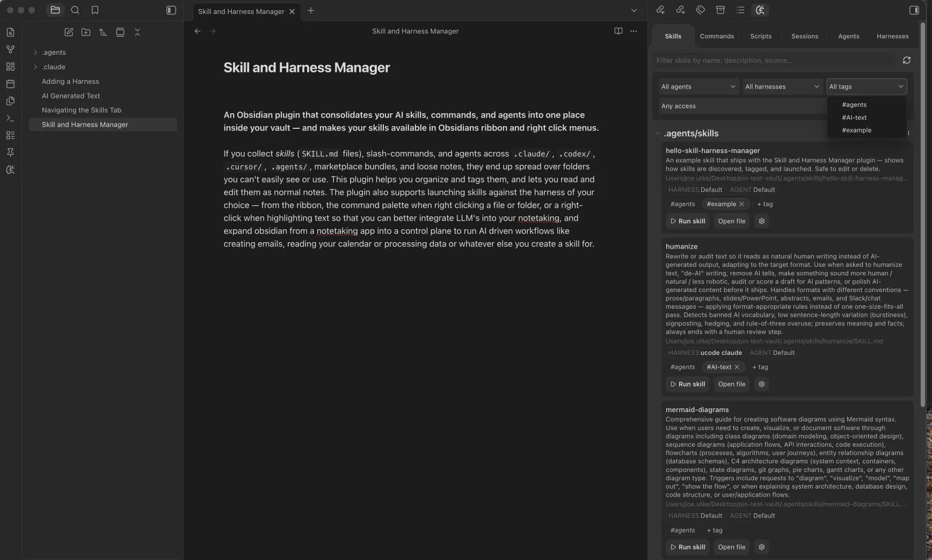Open file for the humanize skill
The height and width of the screenshot is (560, 932).
[x=731, y=384]
